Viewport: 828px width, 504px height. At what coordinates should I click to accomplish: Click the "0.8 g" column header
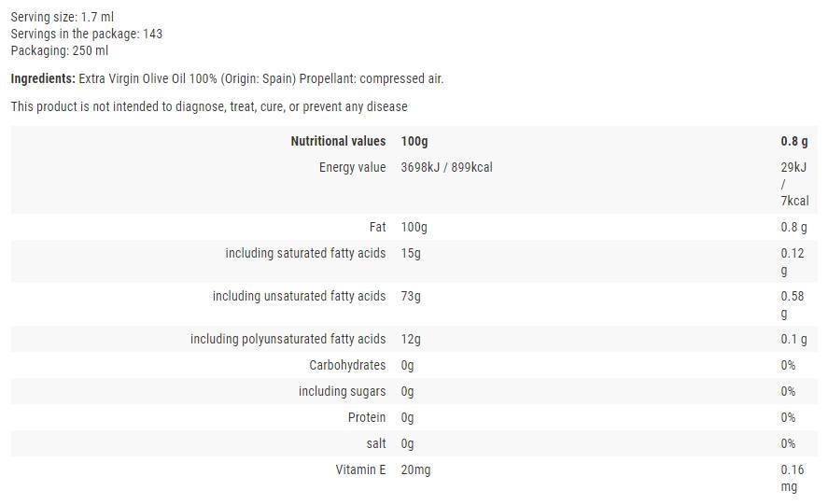793,141
